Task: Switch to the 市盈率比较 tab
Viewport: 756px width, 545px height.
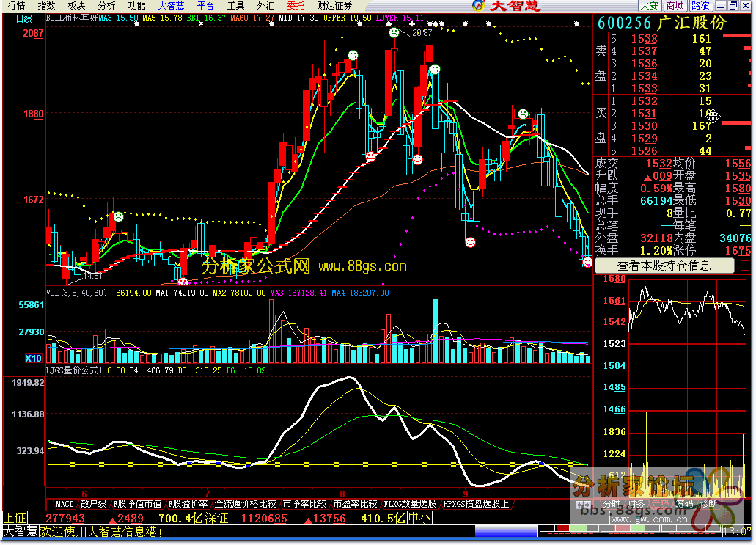Action: 356,505
